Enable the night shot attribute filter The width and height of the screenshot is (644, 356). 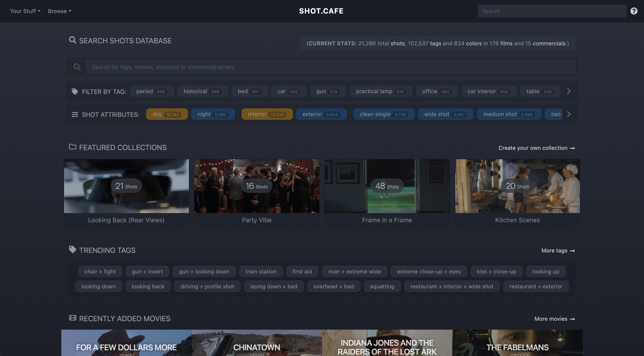coord(213,114)
